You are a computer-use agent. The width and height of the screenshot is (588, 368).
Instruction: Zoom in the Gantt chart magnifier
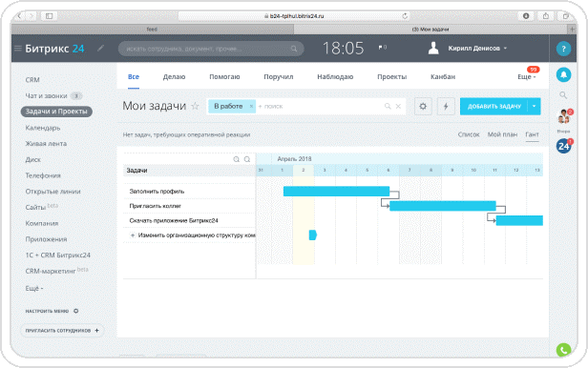tap(237, 159)
